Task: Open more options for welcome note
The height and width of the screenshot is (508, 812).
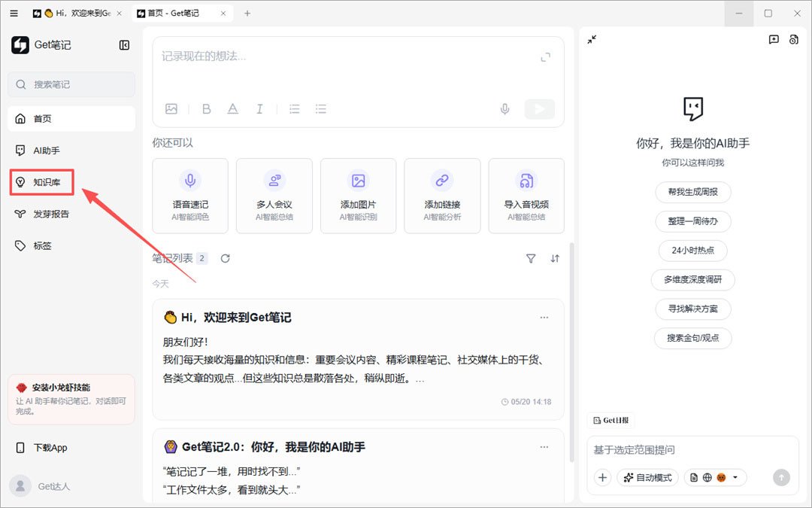Action: (544, 318)
